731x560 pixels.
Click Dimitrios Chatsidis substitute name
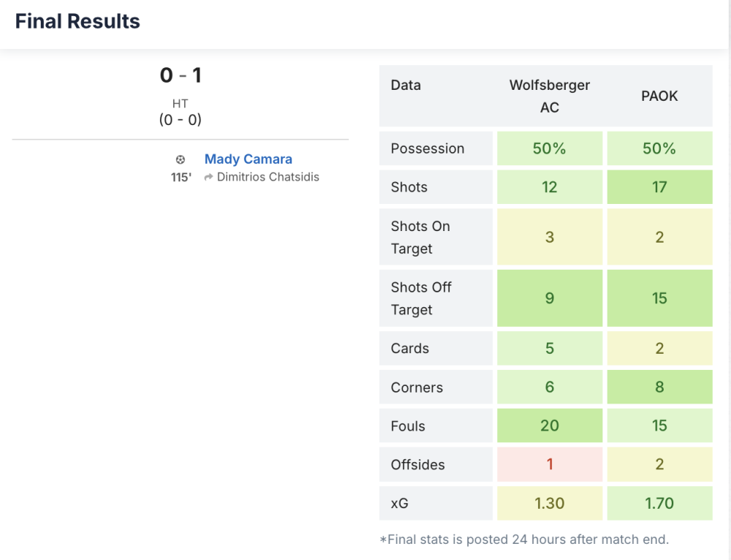coord(268,177)
